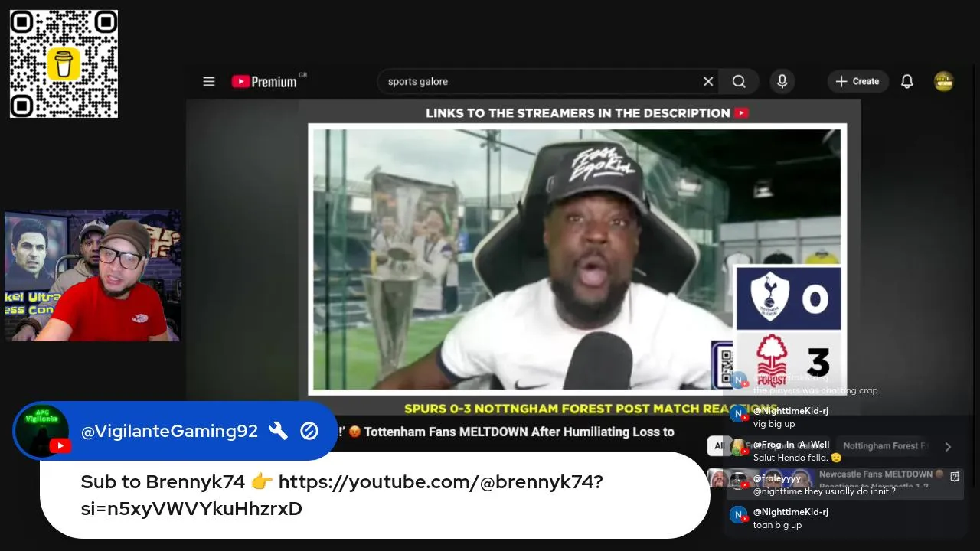980x551 pixels.
Task: Expand more filter chips with right chevron
Action: pyautogui.click(x=948, y=446)
